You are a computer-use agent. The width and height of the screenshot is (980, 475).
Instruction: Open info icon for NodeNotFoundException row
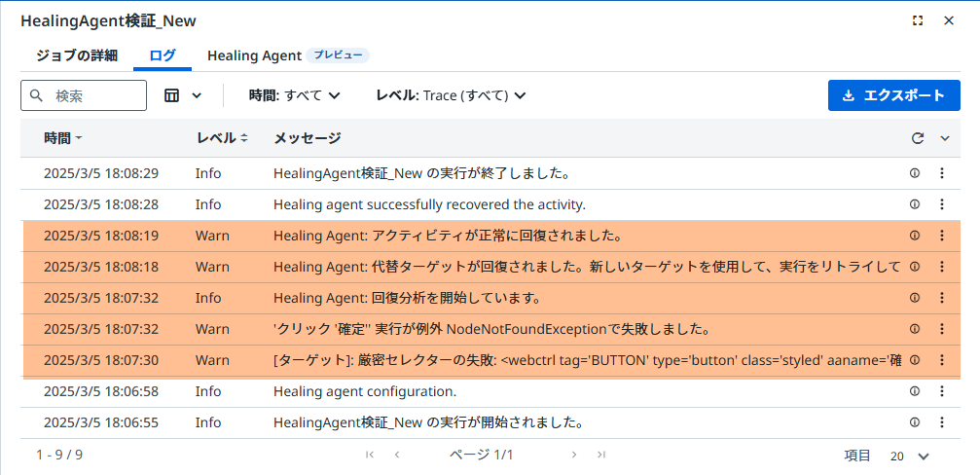tap(915, 329)
